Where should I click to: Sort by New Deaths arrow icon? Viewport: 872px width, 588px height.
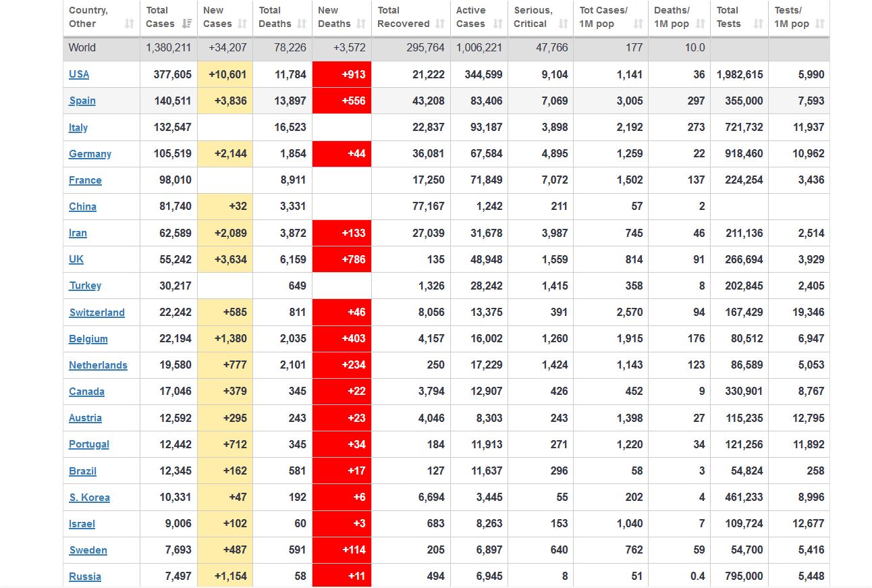coord(361,24)
